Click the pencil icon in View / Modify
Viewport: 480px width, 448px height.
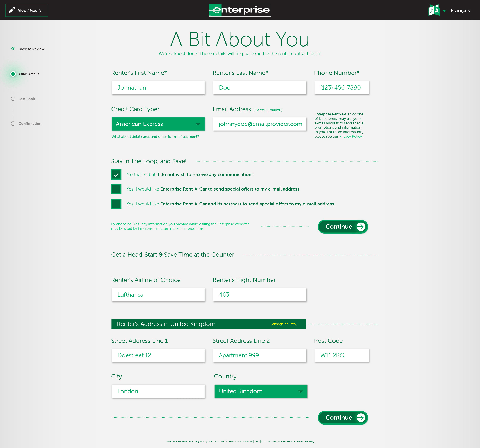12,10
